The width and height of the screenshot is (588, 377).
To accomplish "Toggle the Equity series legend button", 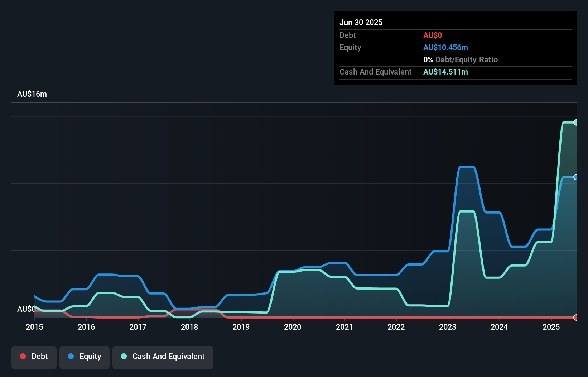I will [x=85, y=357].
